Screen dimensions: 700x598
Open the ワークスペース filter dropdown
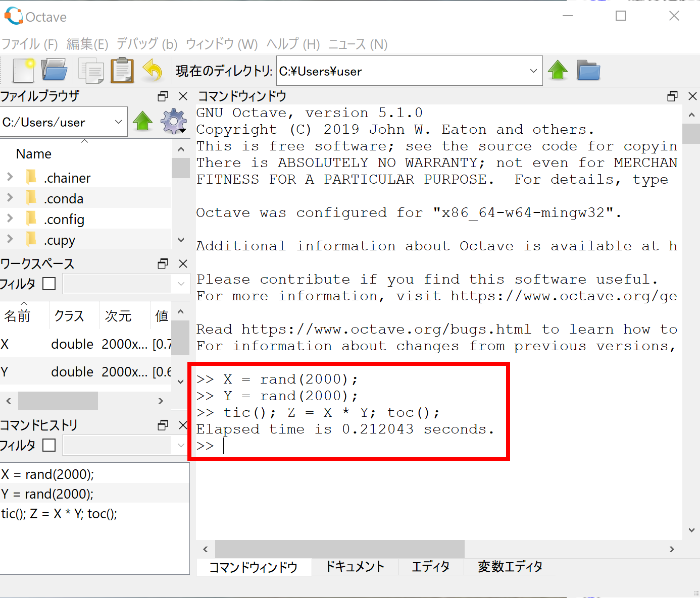181,284
